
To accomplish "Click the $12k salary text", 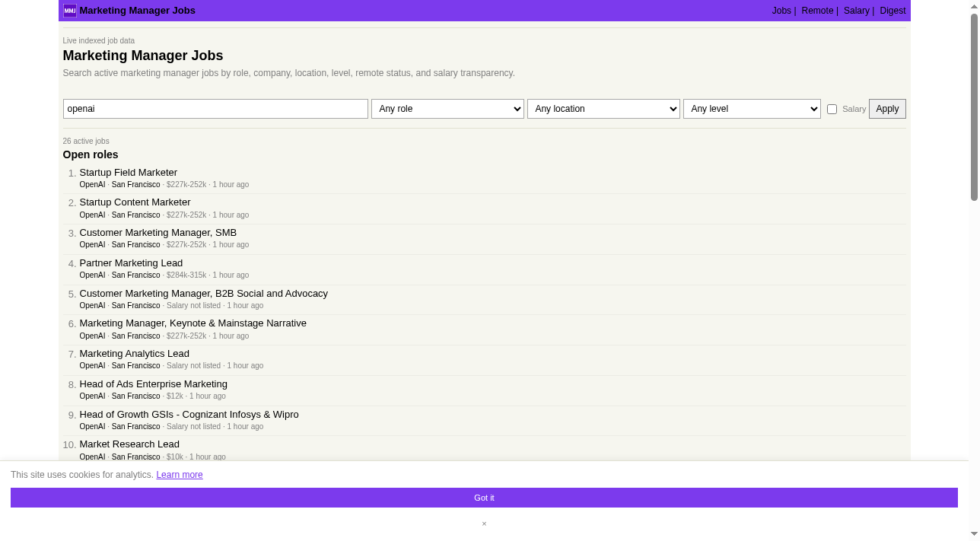I will 175,396.
